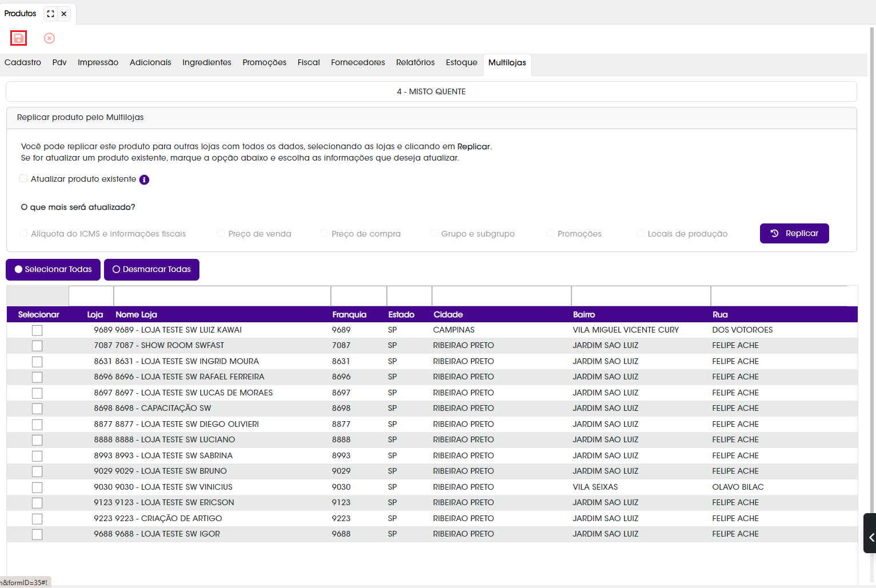Image resolution: width=876 pixels, height=588 pixels.
Task: Click the fullscreen icon on Produtos tab
Action: [x=51, y=14]
